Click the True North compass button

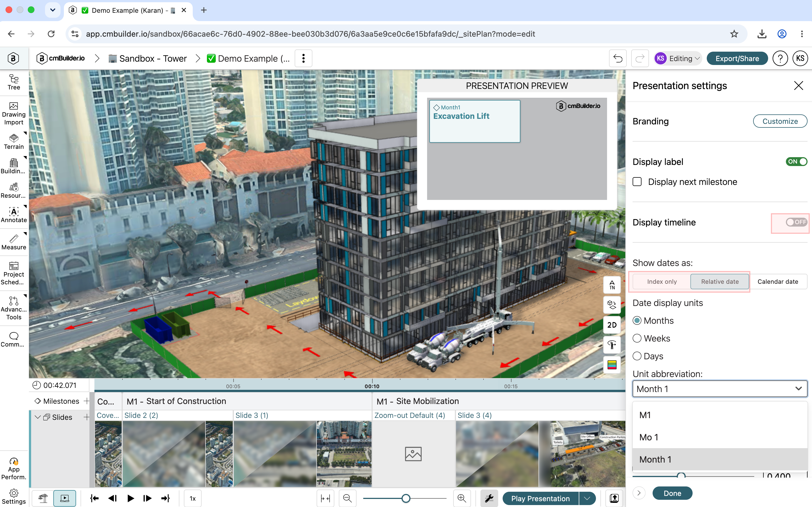pyautogui.click(x=612, y=285)
